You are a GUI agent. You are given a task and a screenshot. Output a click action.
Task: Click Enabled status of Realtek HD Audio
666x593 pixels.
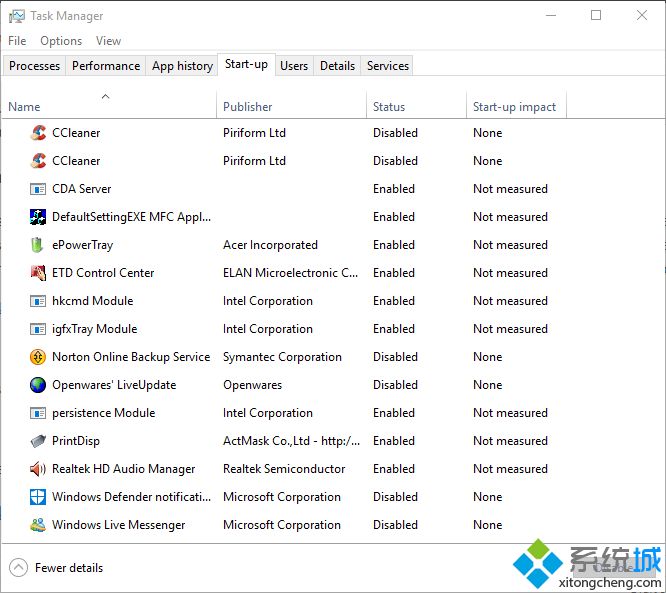(x=394, y=469)
